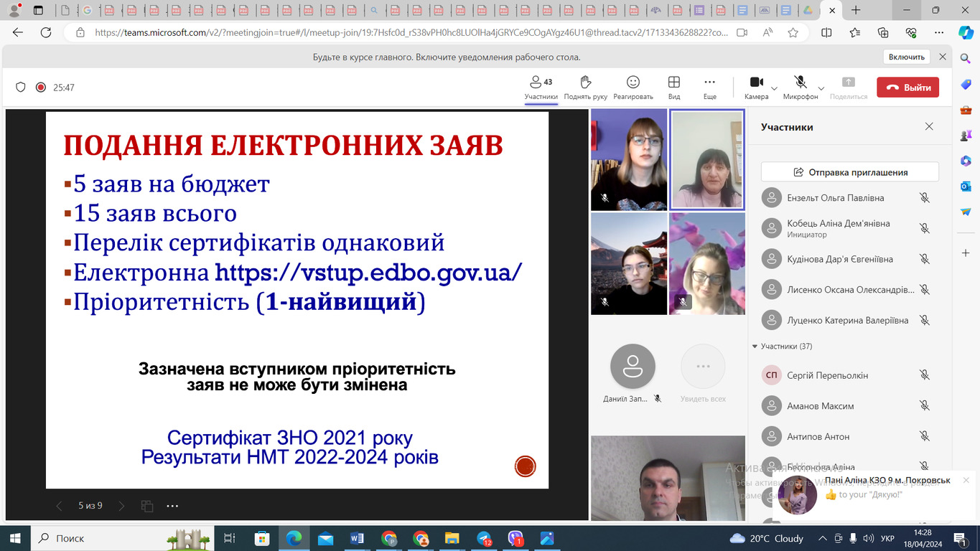Open the Read aloud icon in address bar
The width and height of the screenshot is (980, 551).
(x=768, y=32)
